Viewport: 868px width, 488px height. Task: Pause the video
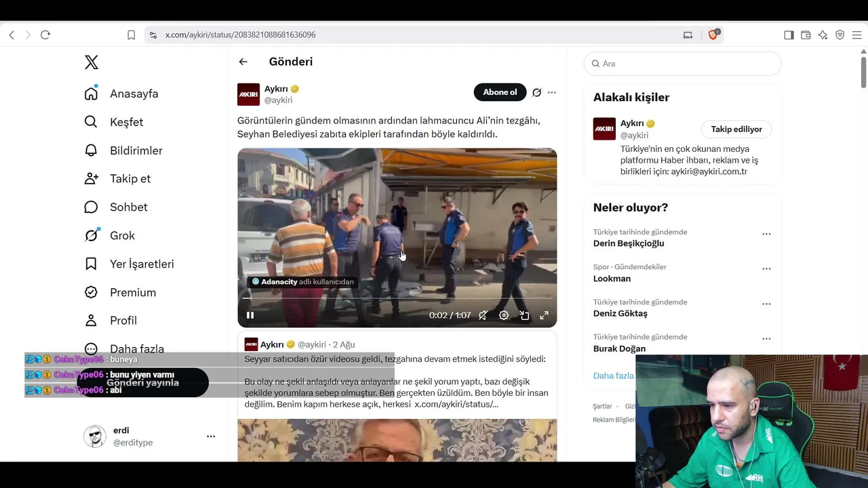point(250,315)
